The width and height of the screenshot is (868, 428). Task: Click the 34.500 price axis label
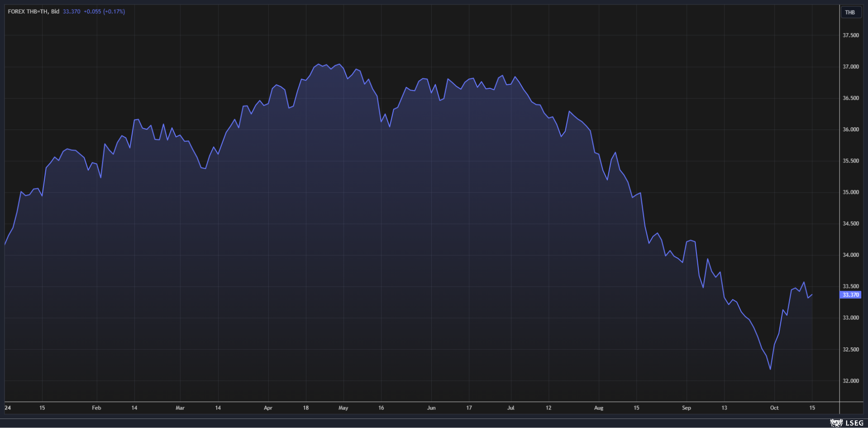click(x=850, y=224)
